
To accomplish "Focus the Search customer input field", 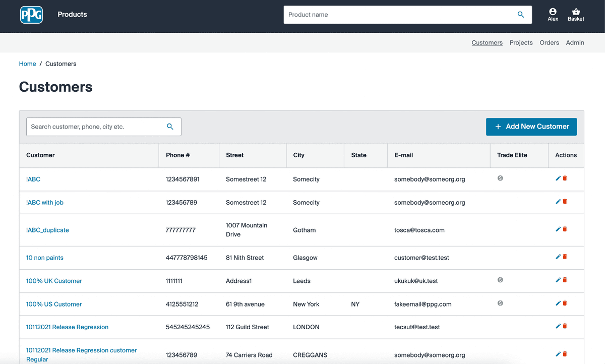I will click(x=96, y=127).
